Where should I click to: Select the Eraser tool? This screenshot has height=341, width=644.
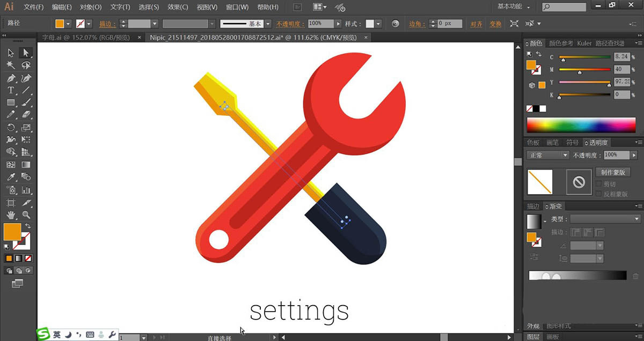[25, 115]
